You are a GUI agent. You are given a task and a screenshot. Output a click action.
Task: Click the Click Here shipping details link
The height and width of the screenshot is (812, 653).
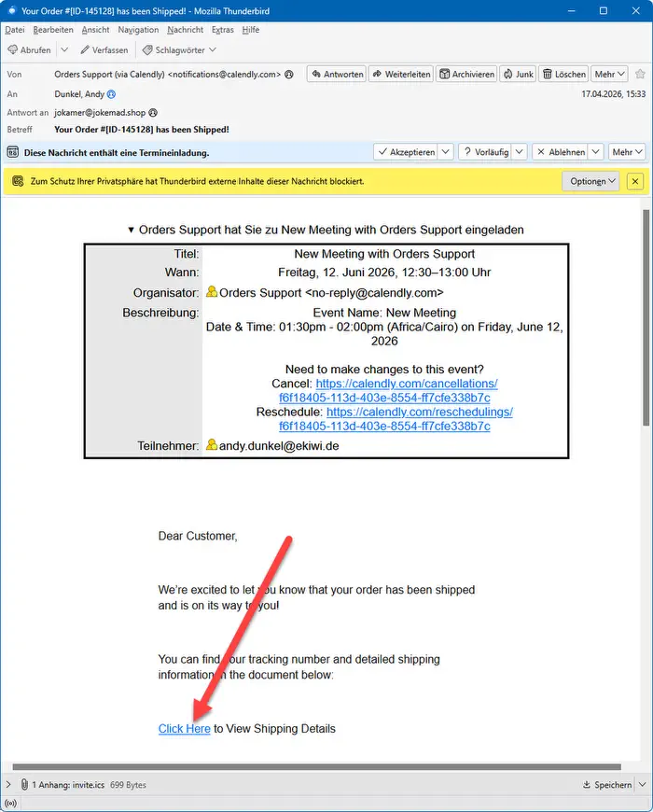(x=184, y=729)
